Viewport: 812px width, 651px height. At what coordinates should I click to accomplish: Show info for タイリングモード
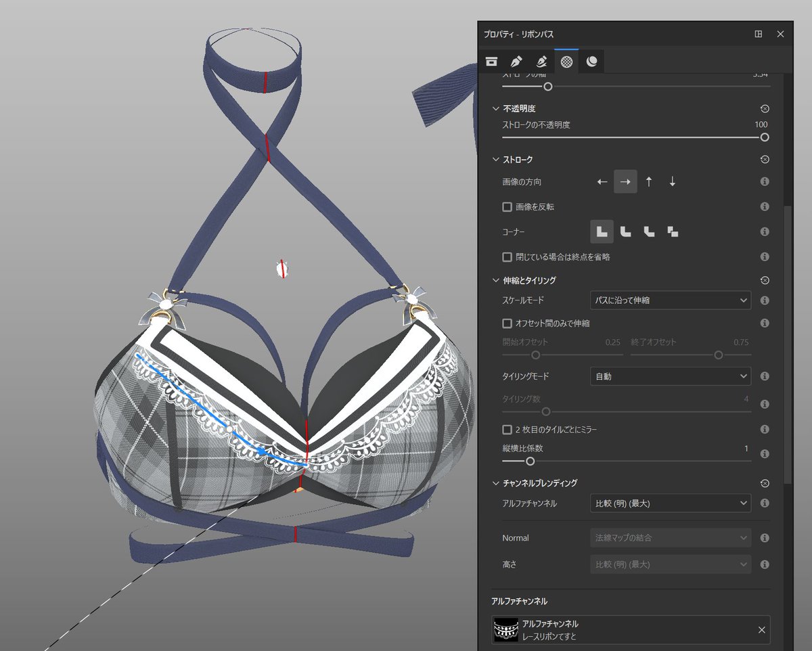point(765,376)
